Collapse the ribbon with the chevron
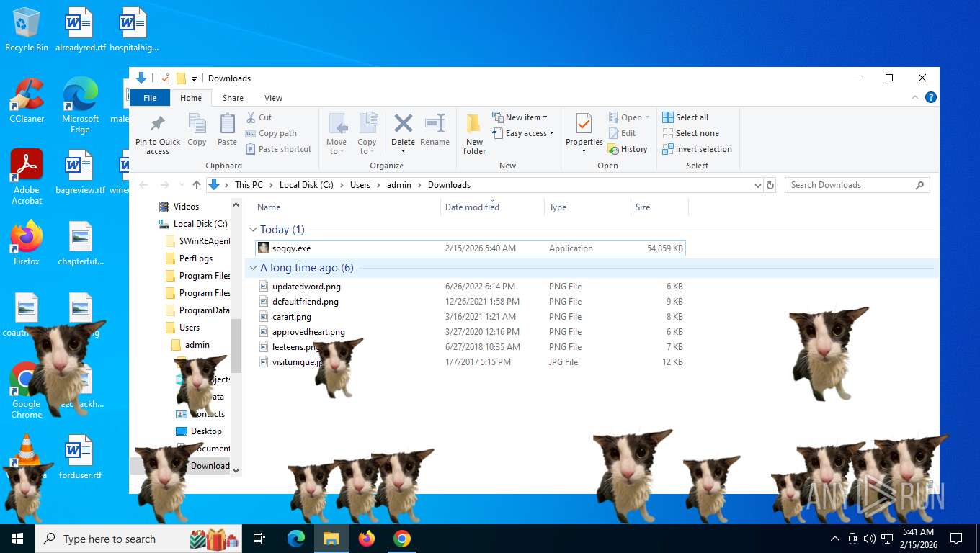Screen dimensions: 980x553 (x=916, y=97)
